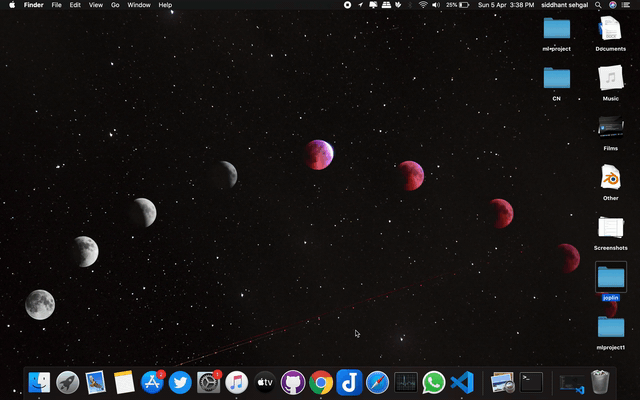Screen dimensions: 640x400
Task: Launch GitHub Desktop from the Dock
Action: pyautogui.click(x=293, y=382)
